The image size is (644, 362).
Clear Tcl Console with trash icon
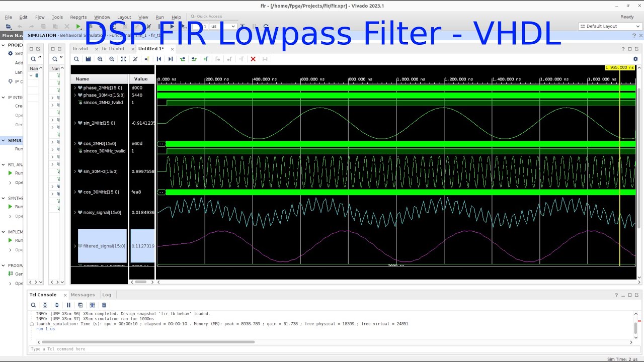pyautogui.click(x=104, y=305)
